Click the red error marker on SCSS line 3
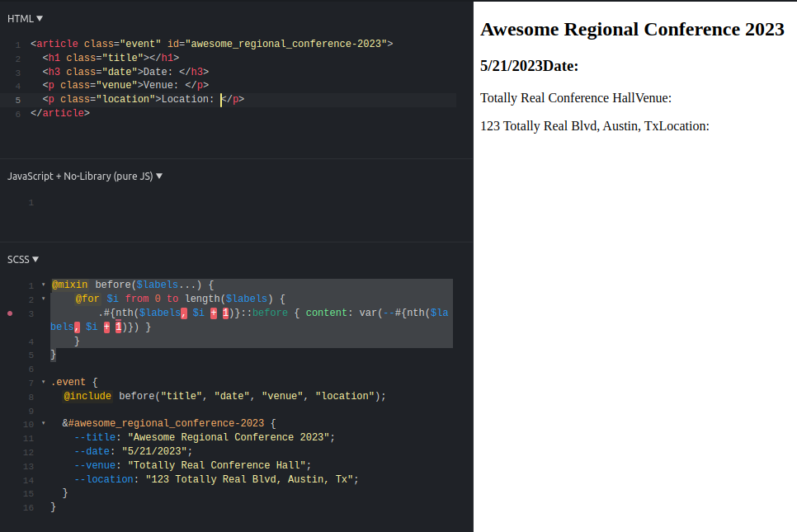The width and height of the screenshot is (797, 532). tap(10, 313)
